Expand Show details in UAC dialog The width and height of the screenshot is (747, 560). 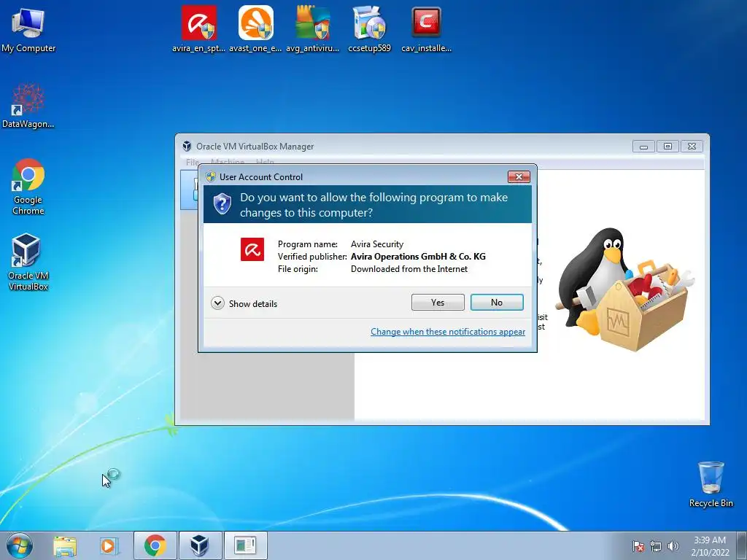pos(244,303)
